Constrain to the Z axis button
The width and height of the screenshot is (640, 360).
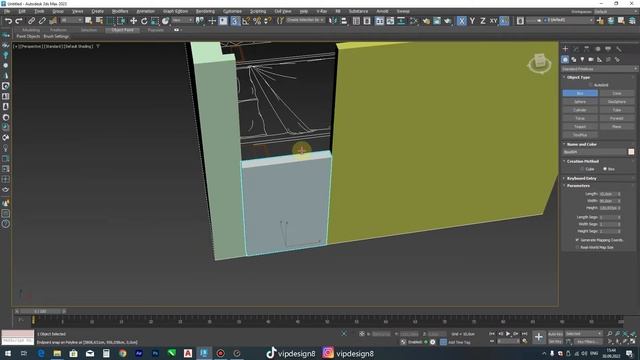coord(483,21)
